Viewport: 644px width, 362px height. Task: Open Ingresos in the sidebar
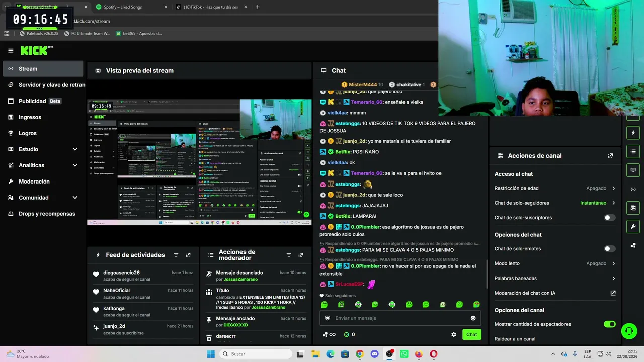43,117
